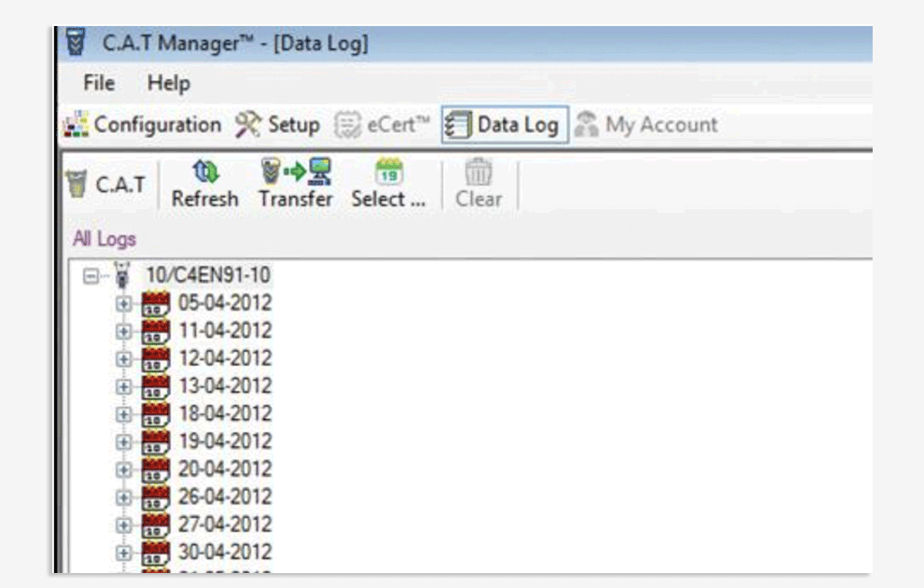Expand the 11-04-2012 log entry

tap(124, 331)
